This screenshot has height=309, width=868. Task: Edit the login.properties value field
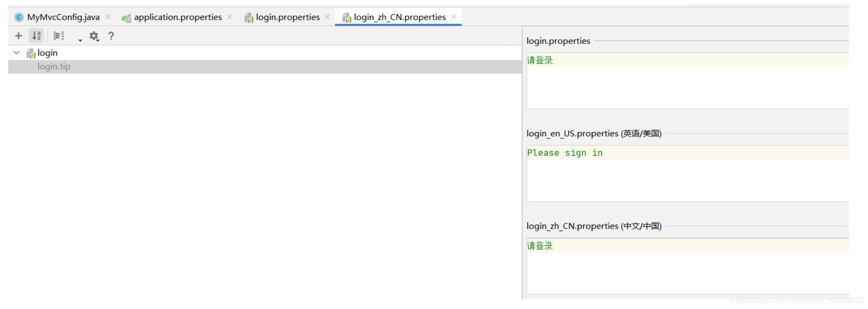coord(688,81)
